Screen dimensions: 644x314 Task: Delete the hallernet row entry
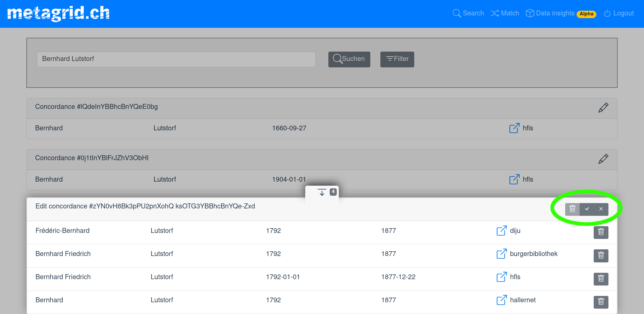[x=601, y=302]
